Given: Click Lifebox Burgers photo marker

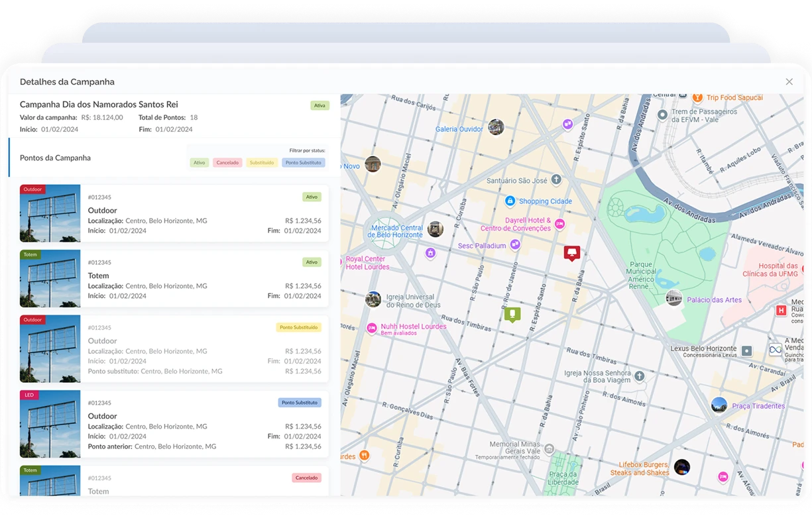Looking at the screenshot, I should pyautogui.click(x=681, y=467).
